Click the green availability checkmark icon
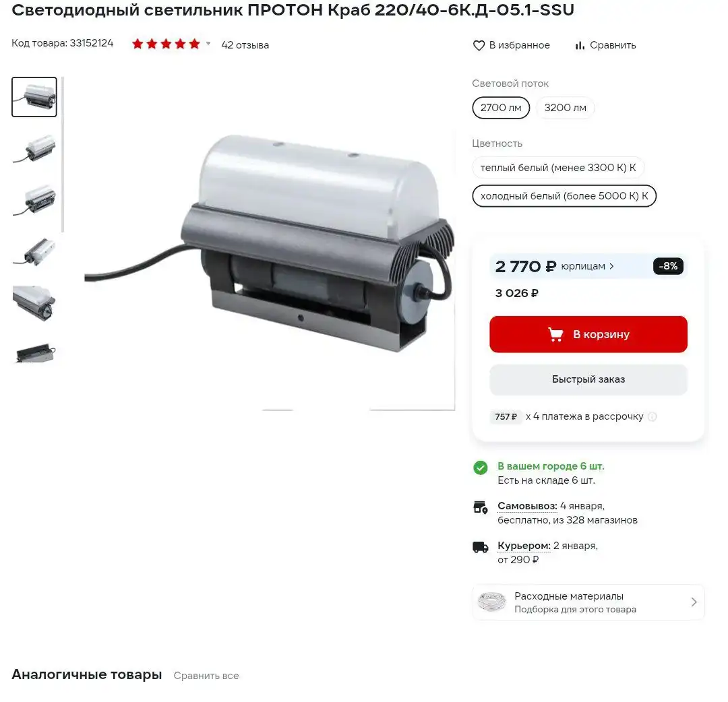This screenshot has height=702, width=728. [x=481, y=468]
